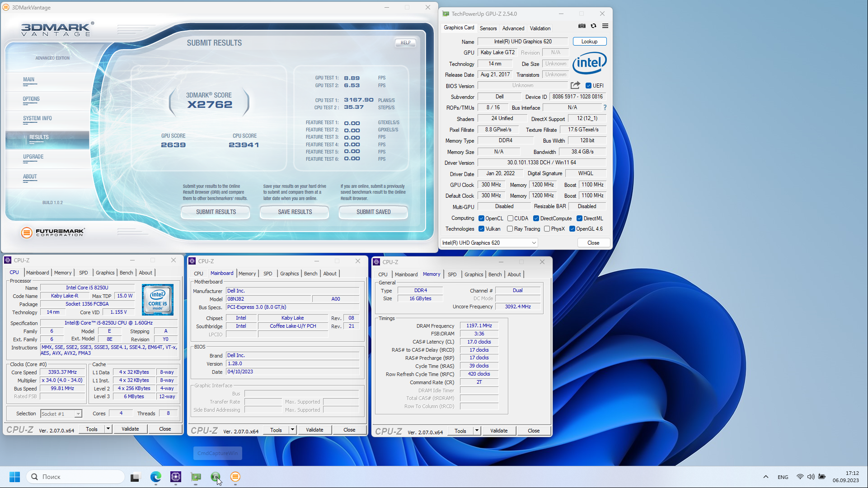
Task: Open UPGRADE in 3DMark sidebar
Action: [33, 157]
